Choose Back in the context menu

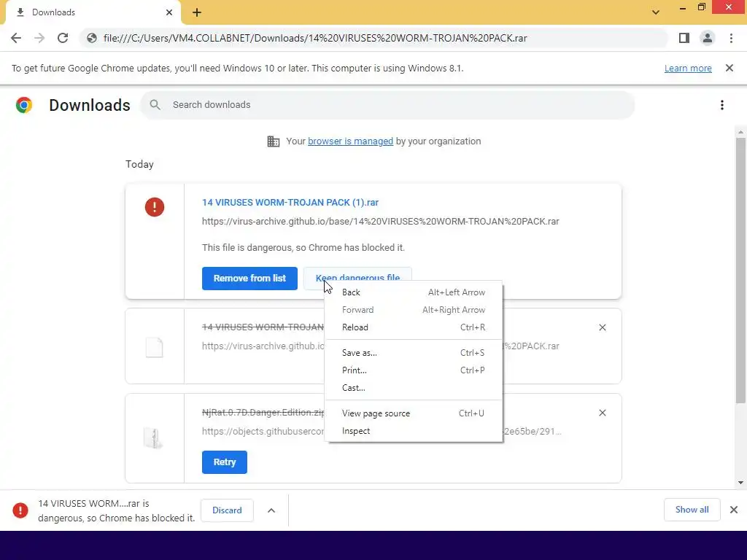click(x=414, y=292)
